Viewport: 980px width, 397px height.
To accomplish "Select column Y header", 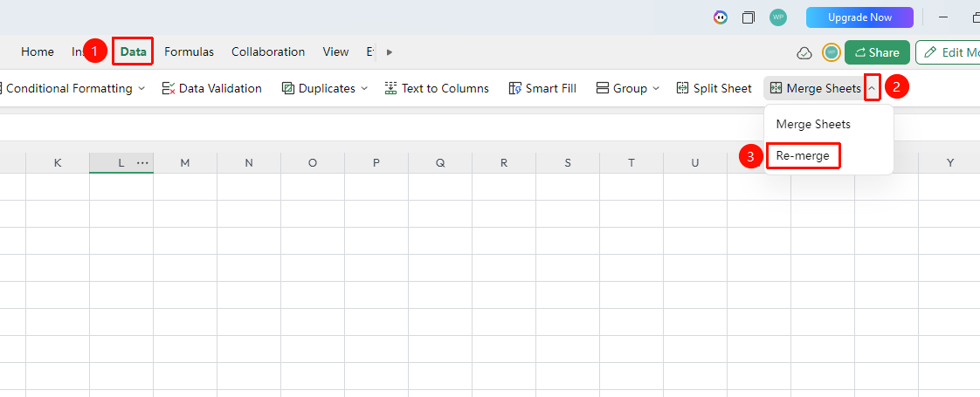I will pyautogui.click(x=950, y=163).
